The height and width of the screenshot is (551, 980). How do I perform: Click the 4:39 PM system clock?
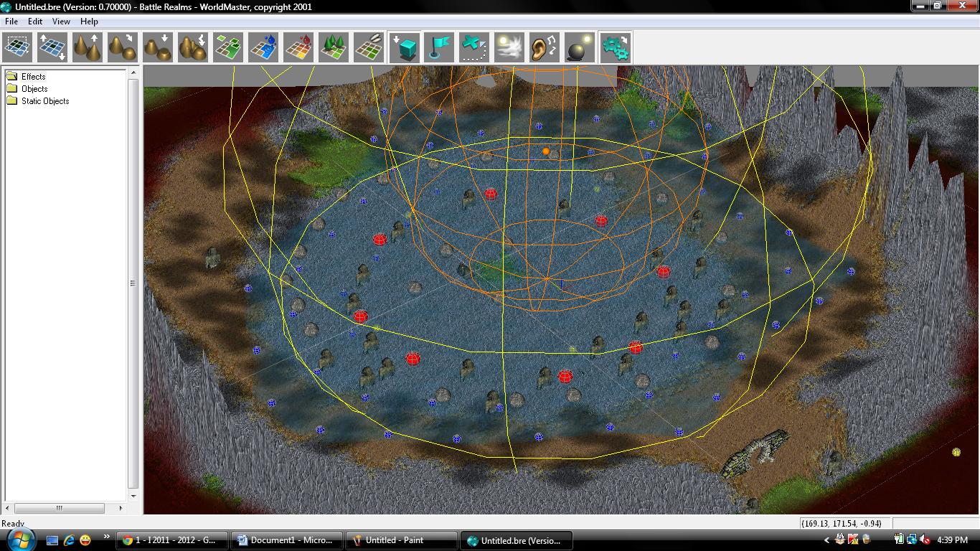point(952,540)
